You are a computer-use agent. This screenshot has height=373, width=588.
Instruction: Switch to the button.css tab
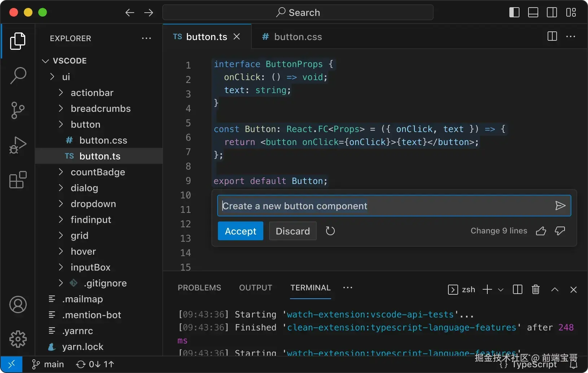click(297, 36)
